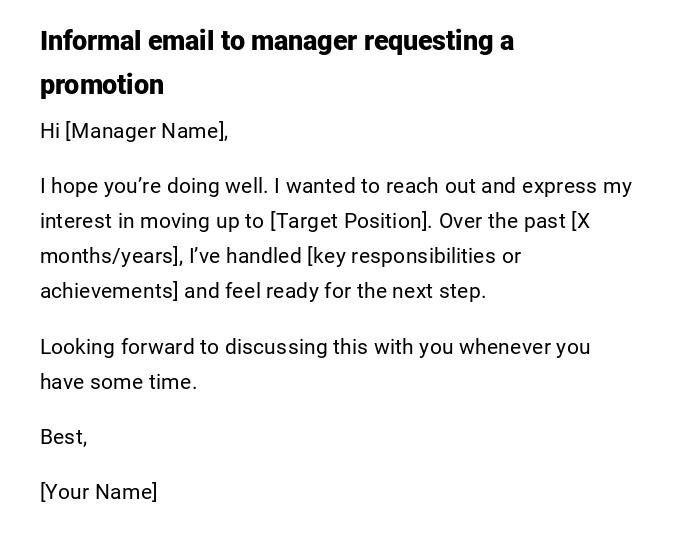Click the greeting word 'Hi'
Screen dimensions: 700x554
pyautogui.click(x=50, y=131)
